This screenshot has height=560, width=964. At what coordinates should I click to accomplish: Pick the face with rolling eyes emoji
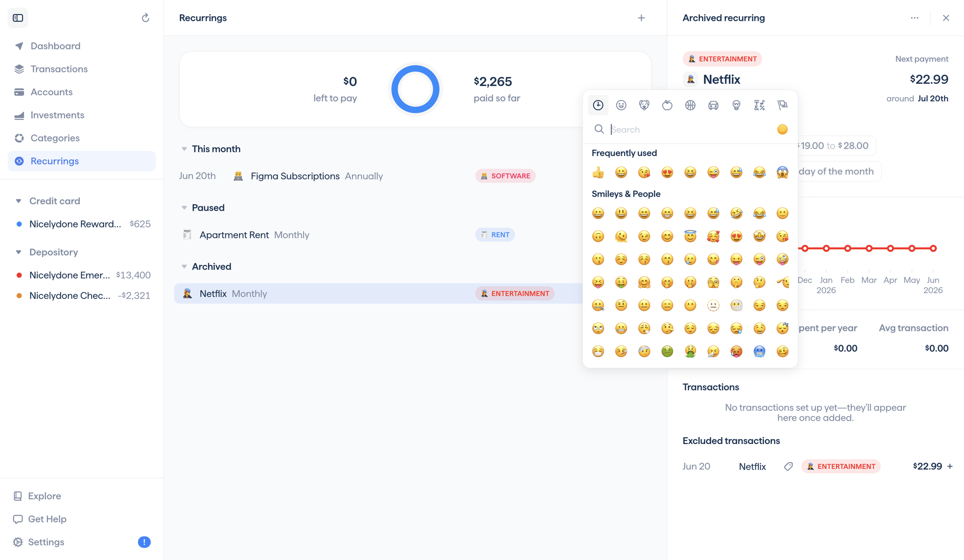598,328
